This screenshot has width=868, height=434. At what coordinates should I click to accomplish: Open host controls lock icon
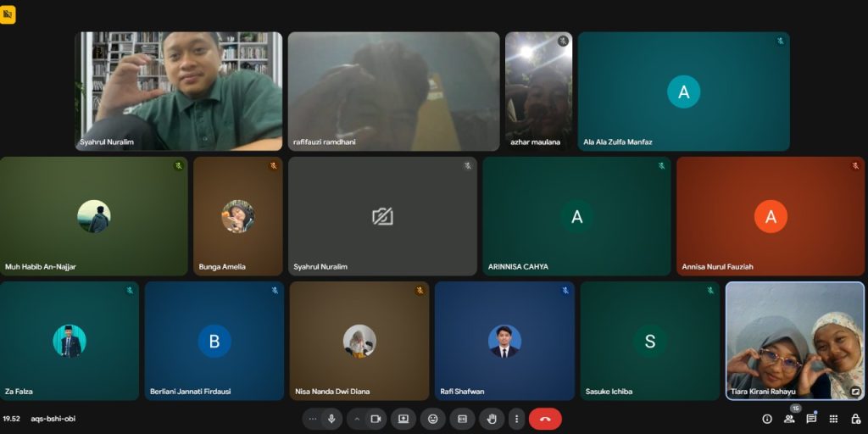coord(855,419)
